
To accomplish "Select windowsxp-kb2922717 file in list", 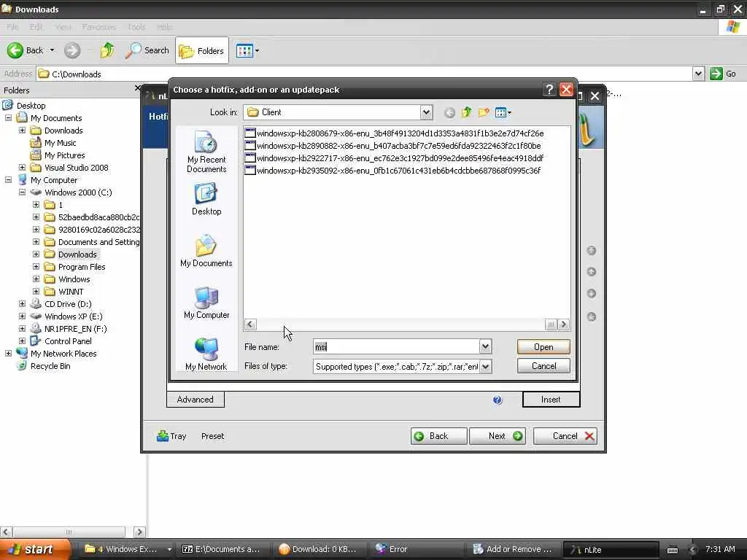I will click(x=394, y=158).
